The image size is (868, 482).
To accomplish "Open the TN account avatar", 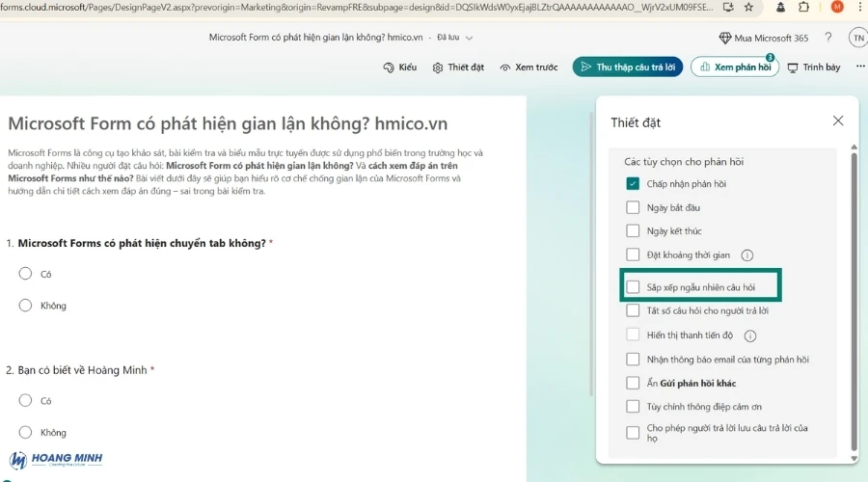I will pyautogui.click(x=858, y=38).
